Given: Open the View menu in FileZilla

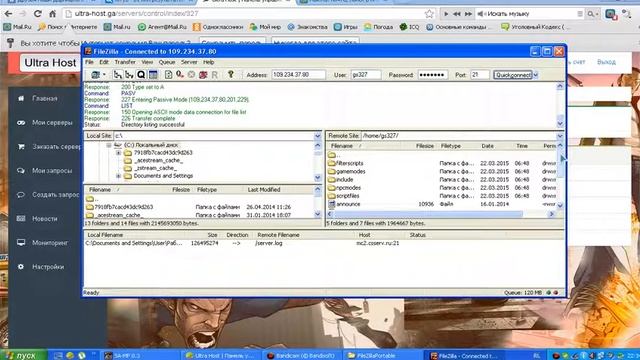Looking at the screenshot, I should (147, 62).
